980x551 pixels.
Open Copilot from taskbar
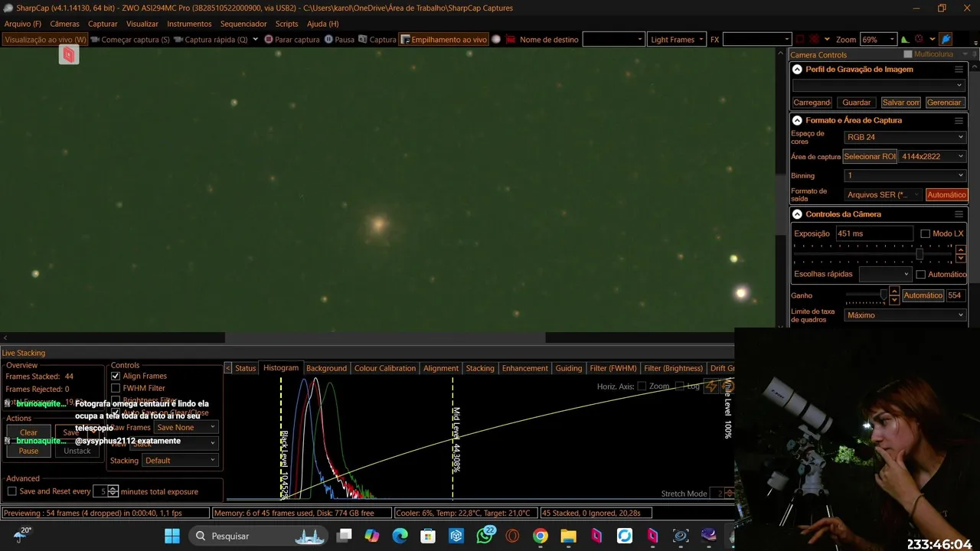(372, 536)
